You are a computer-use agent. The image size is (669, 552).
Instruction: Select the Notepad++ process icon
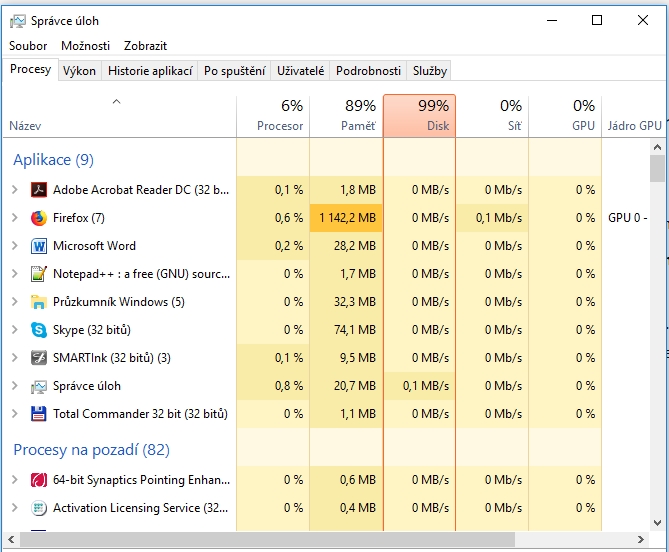(x=39, y=274)
